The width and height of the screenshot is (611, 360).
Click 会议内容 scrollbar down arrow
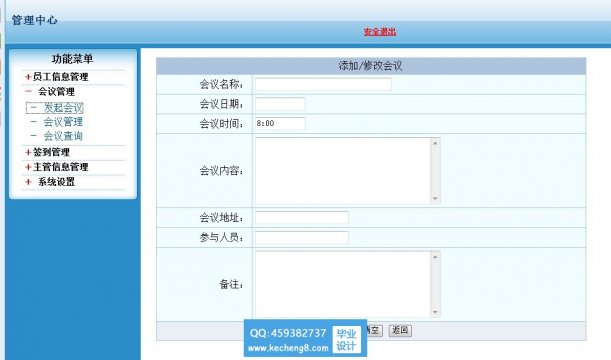435,198
